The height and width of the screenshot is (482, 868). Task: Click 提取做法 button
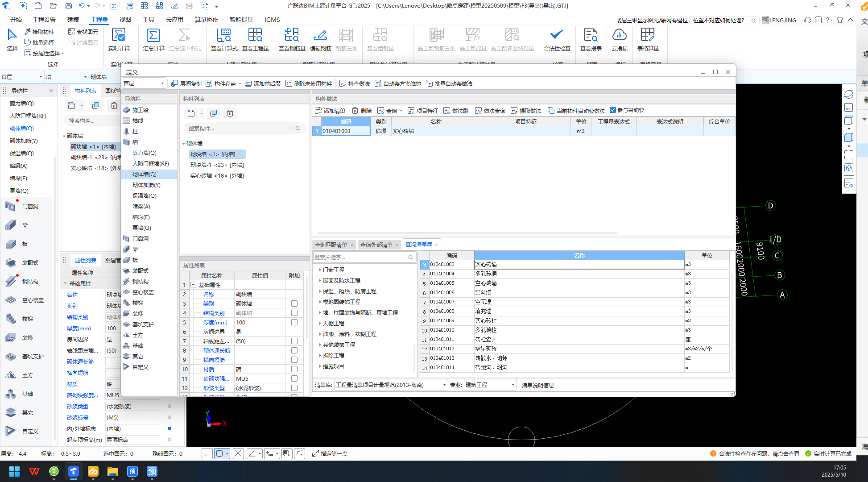(x=526, y=111)
